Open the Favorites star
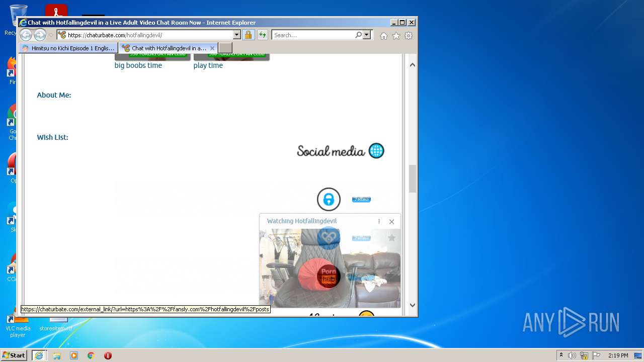This screenshot has height=362, width=644. click(x=396, y=36)
